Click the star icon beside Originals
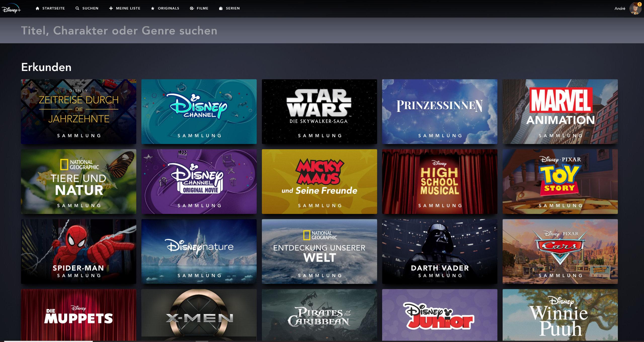This screenshot has width=644, height=342. (153, 8)
